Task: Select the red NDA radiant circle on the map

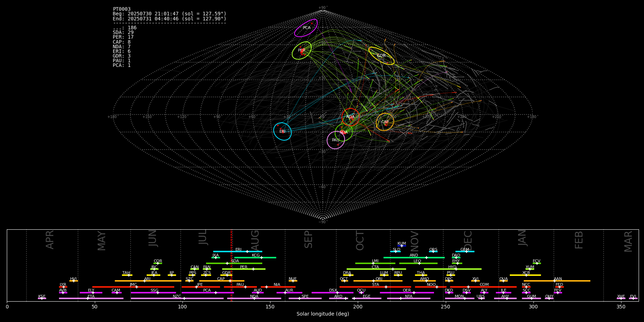Action: coord(350,117)
